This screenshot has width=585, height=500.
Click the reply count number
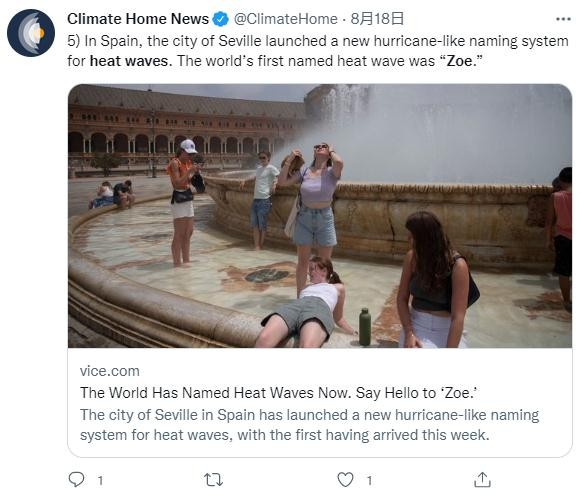100,480
